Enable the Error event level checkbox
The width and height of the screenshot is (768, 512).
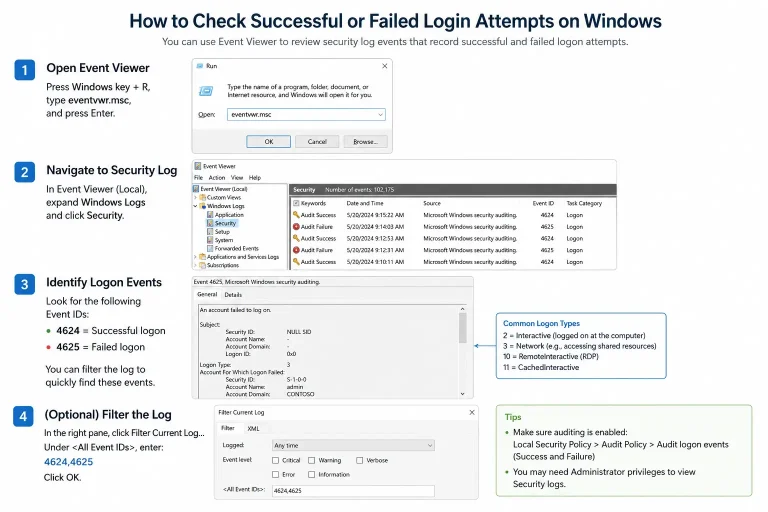coord(275,475)
